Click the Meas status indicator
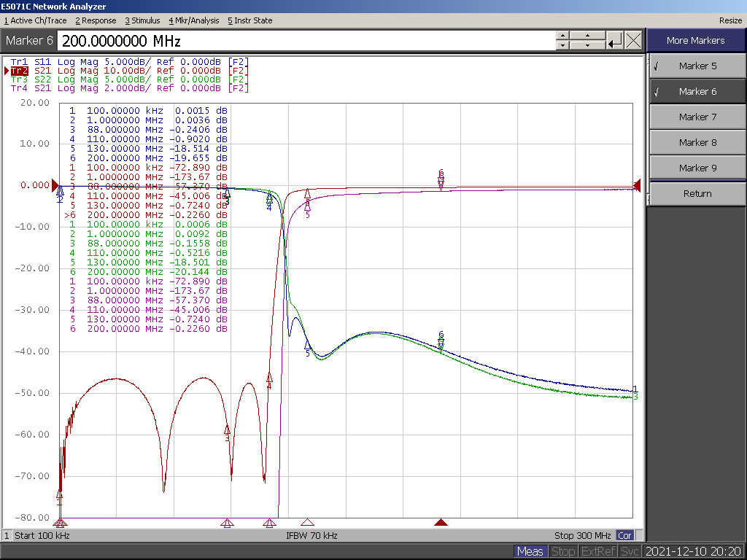Screen dimensions: 747x560 530,551
